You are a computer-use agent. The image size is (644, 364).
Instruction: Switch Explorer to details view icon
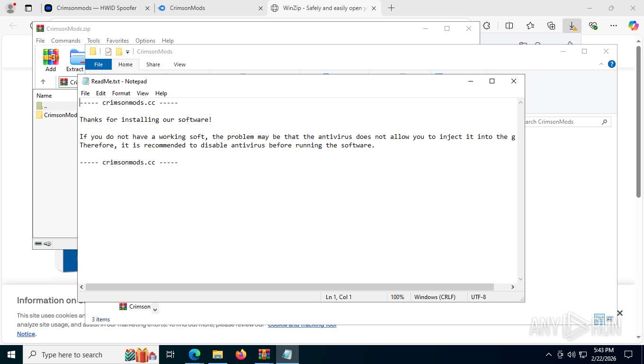pos(599,319)
